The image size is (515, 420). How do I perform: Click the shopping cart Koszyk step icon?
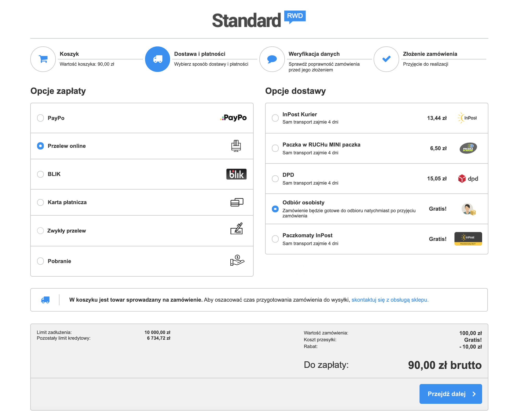coord(43,59)
